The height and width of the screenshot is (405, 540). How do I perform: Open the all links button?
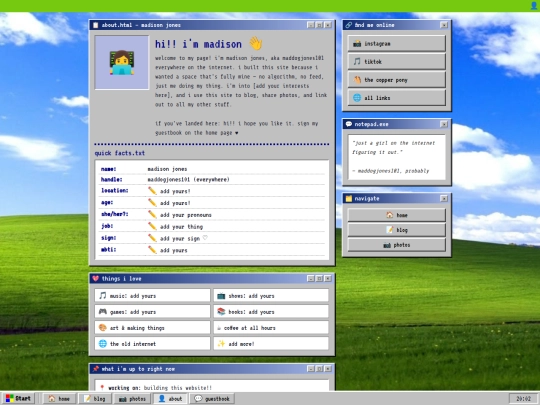396,98
